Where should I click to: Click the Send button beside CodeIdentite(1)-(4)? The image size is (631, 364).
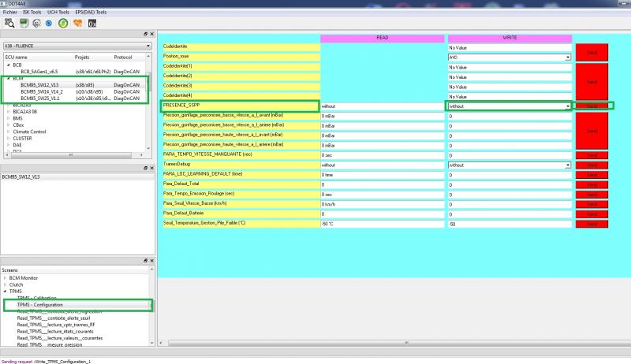point(592,82)
